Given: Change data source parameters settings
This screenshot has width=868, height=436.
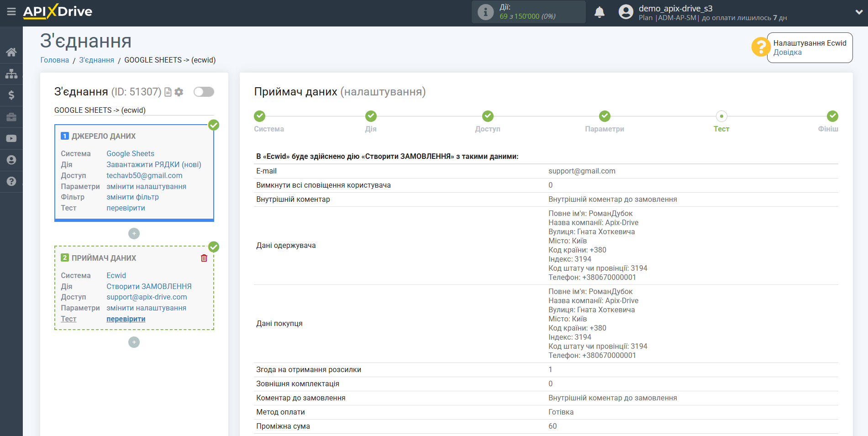Looking at the screenshot, I should click(x=146, y=187).
